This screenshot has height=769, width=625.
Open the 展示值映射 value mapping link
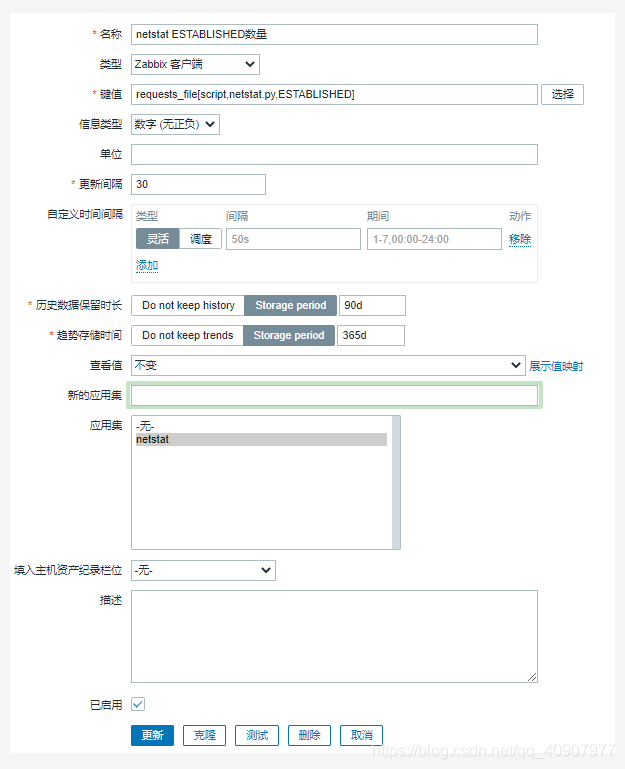[556, 366]
